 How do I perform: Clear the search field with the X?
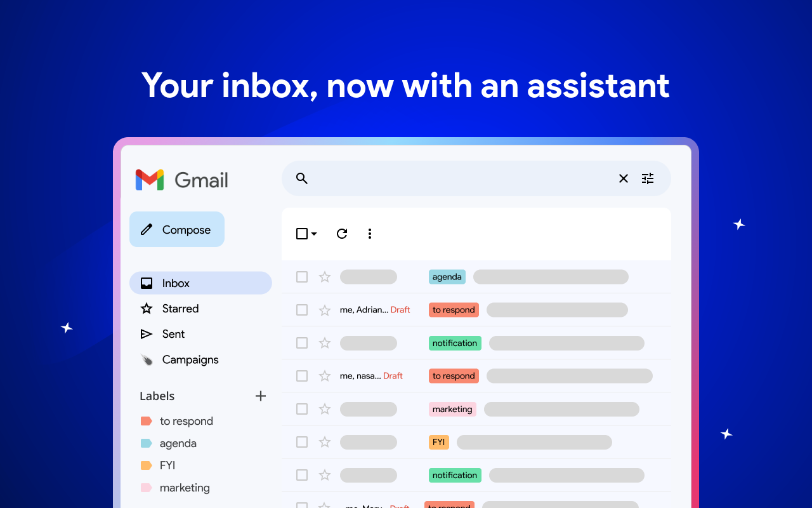[x=623, y=178]
